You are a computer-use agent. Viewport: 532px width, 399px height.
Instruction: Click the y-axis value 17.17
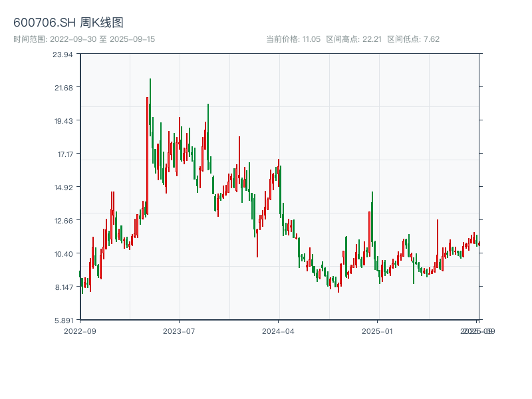[x=65, y=154]
